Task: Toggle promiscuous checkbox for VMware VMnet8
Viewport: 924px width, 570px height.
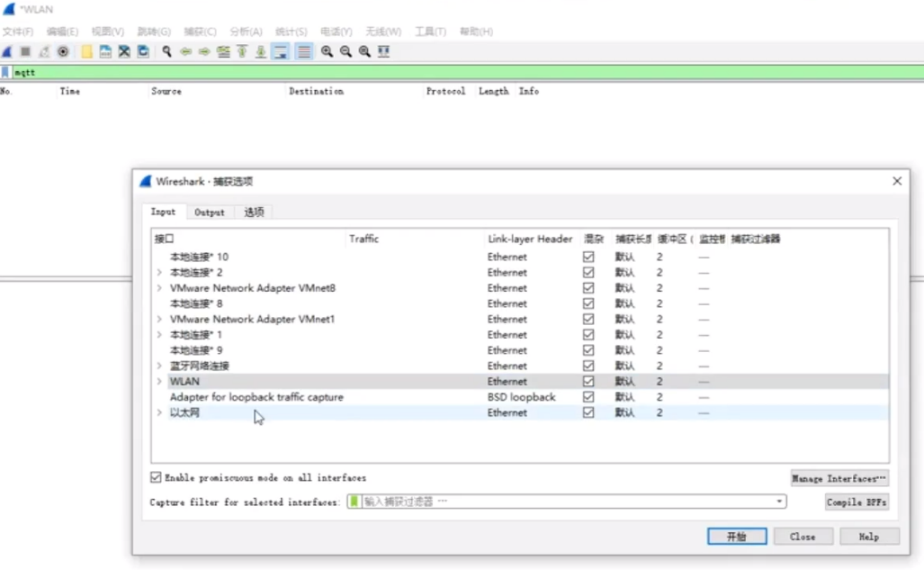Action: [588, 288]
